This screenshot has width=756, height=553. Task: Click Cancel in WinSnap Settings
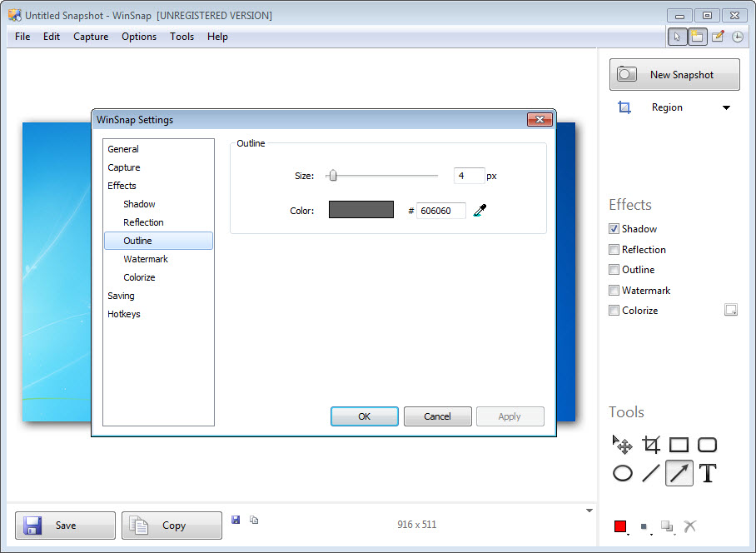click(x=437, y=416)
